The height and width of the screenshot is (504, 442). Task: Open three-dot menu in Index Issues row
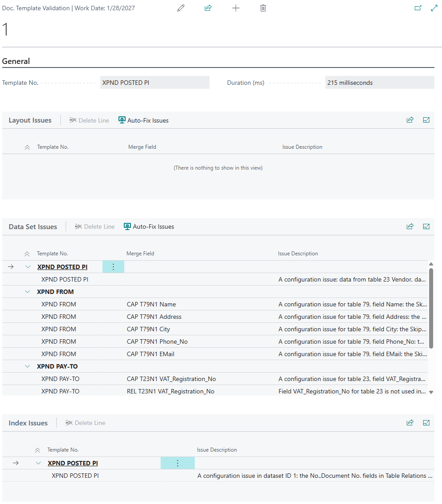[x=178, y=463]
